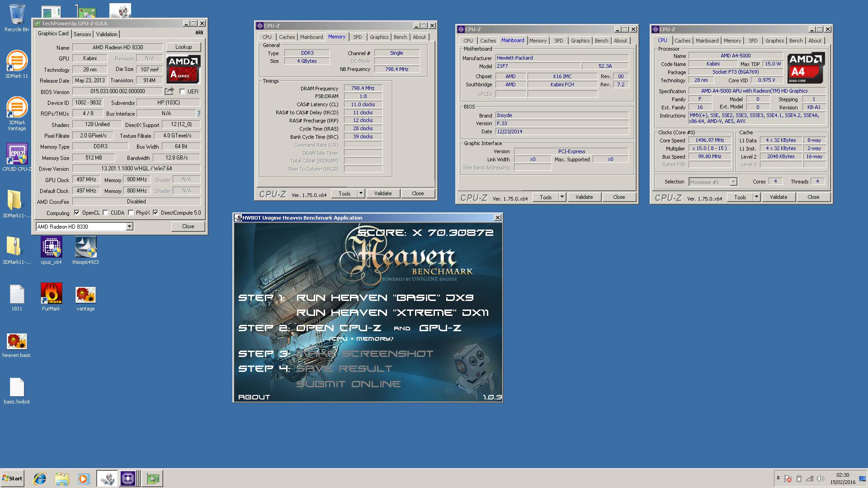868x488 pixels.
Task: Click Validate in Memory CPU-Z window
Action: (x=383, y=193)
